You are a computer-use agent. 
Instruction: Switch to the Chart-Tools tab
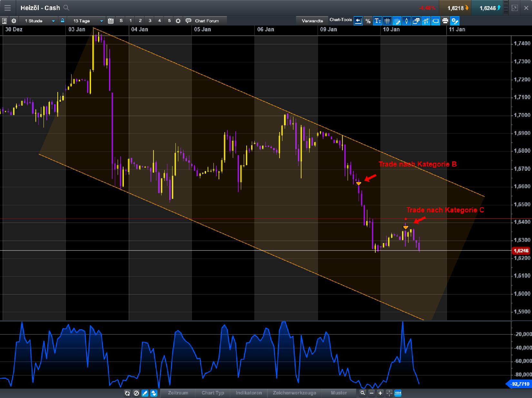tap(340, 20)
